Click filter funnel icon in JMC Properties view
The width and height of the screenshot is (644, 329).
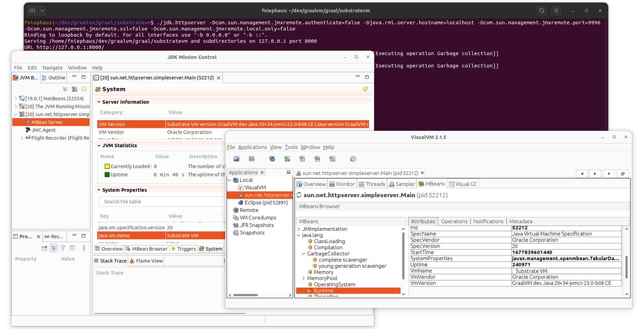(x=63, y=248)
